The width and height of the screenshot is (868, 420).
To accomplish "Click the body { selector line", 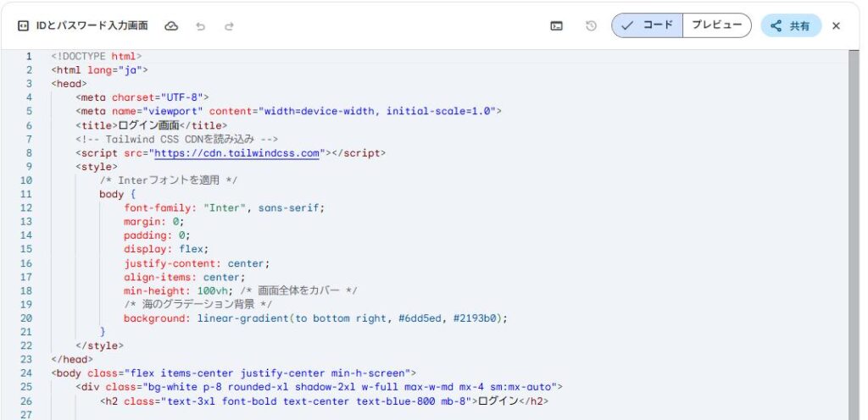I will (x=117, y=194).
